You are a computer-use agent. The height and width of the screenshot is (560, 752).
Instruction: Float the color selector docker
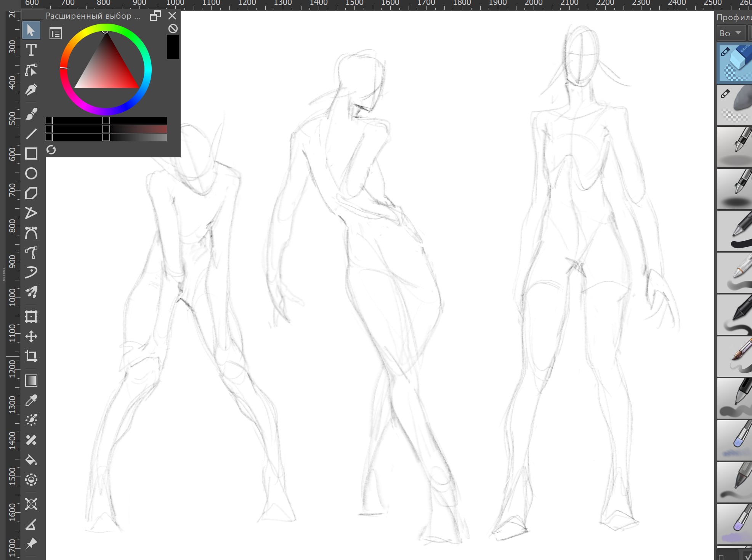coord(155,16)
